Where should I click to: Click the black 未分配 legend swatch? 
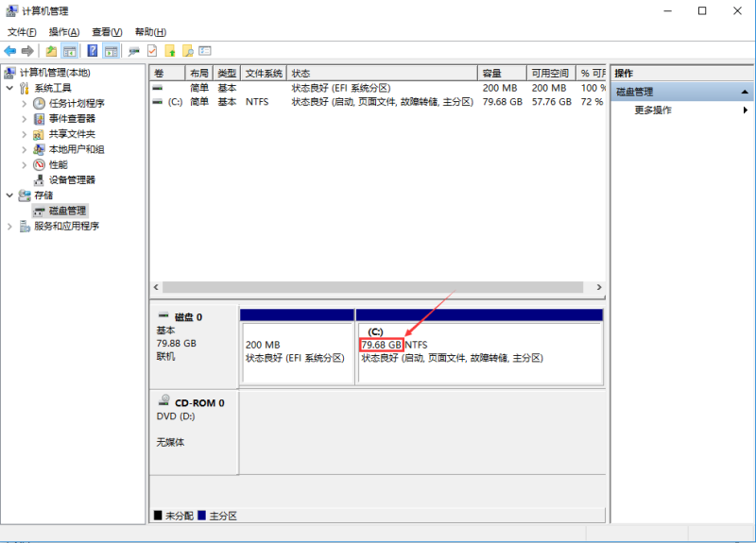pos(158,515)
